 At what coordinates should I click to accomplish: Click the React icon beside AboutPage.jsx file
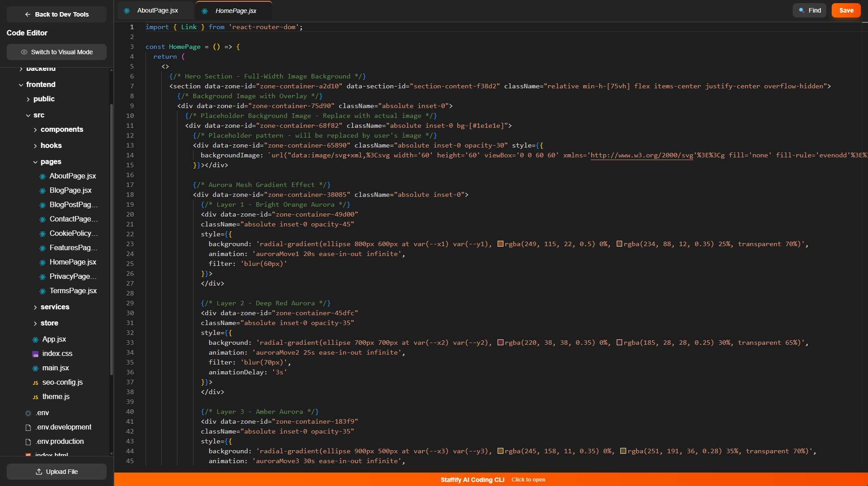click(x=43, y=176)
